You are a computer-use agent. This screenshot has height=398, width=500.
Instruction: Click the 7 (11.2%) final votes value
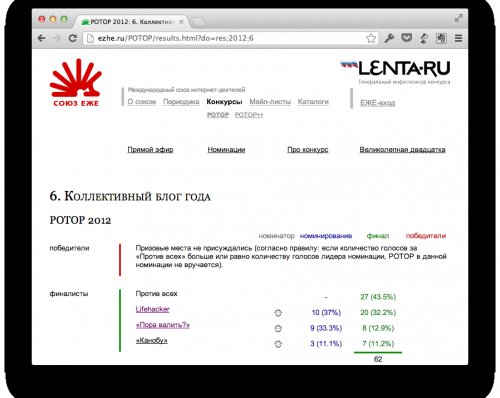[x=378, y=344]
